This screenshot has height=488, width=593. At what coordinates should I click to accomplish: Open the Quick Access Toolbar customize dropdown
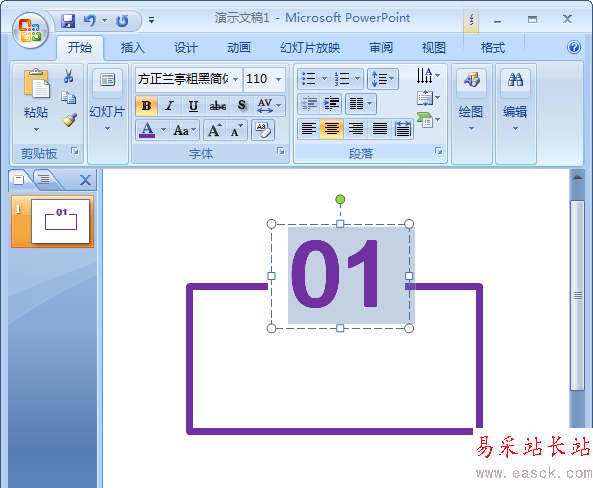[151, 20]
